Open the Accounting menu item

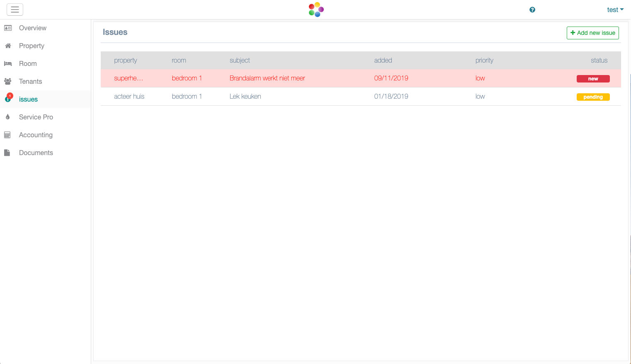click(36, 135)
